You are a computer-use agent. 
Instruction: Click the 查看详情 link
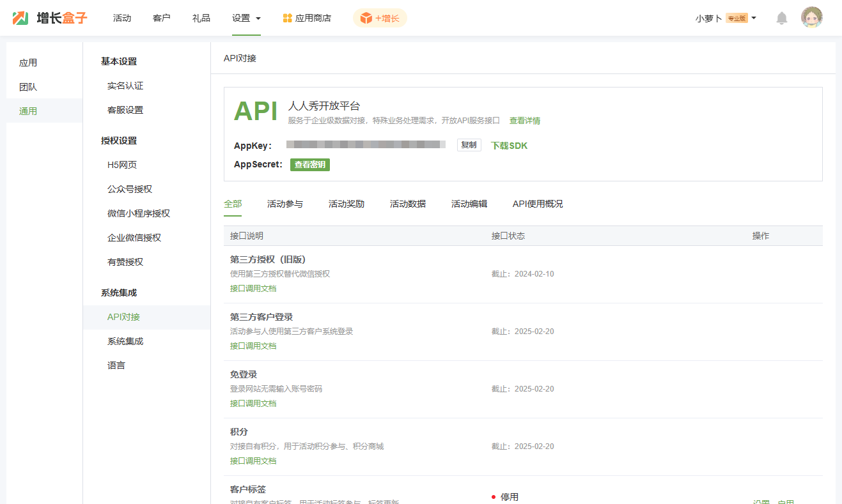(x=525, y=121)
